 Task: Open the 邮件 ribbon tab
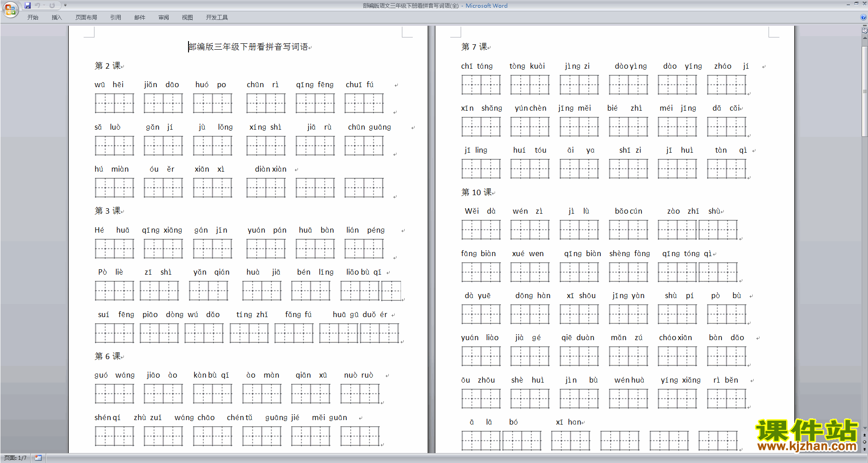140,18
